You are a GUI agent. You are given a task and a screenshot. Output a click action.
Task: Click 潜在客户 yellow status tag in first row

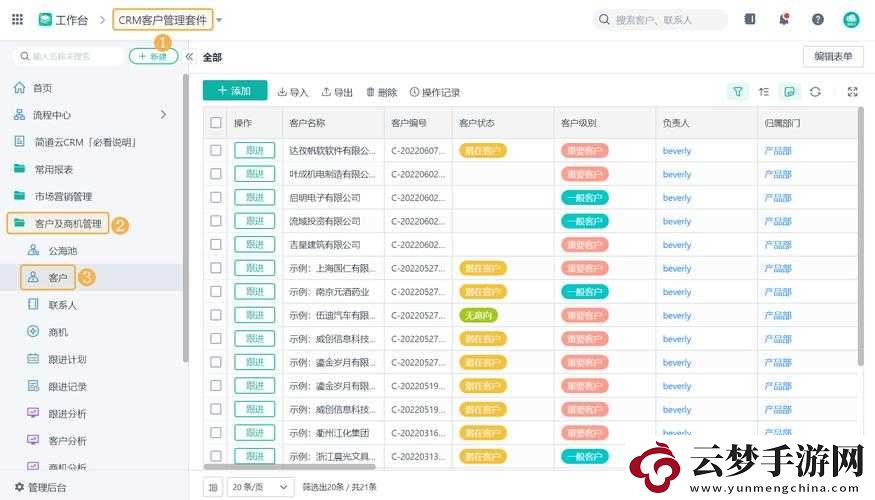point(483,151)
